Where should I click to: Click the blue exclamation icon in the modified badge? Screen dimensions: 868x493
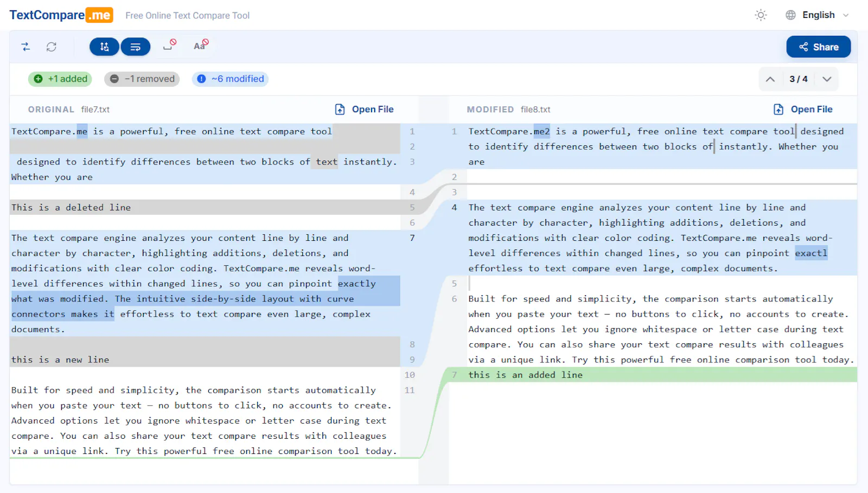pos(201,79)
